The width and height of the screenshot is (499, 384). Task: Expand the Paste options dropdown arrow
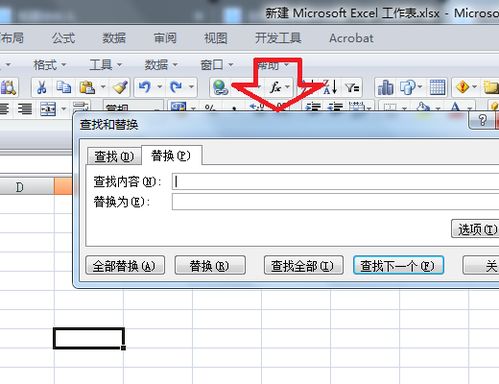point(103,87)
